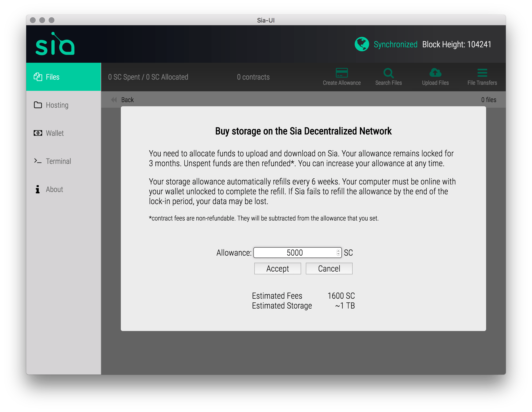The height and width of the screenshot is (412, 532).
Task: Click the Terminal prompt icon
Action: coord(38,161)
